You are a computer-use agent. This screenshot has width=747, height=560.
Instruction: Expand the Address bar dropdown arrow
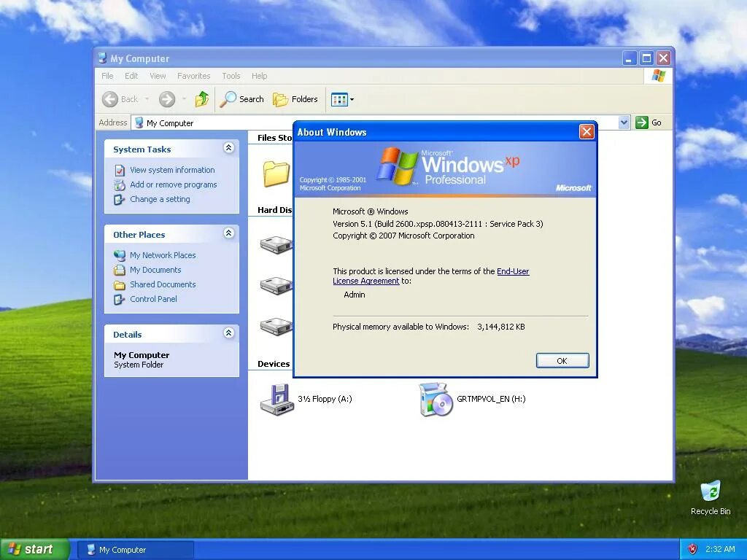624,122
